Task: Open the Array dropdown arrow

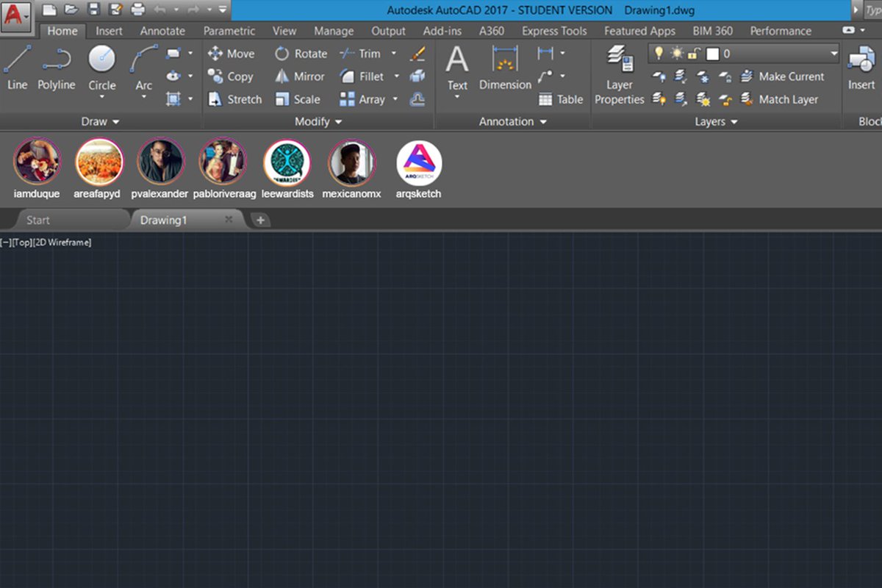Action: coord(395,99)
